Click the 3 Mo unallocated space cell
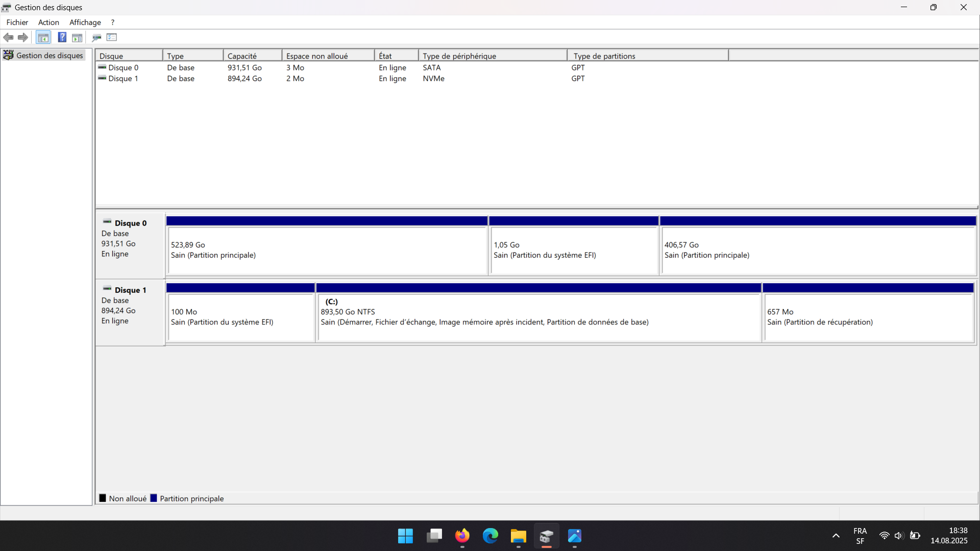 295,67
